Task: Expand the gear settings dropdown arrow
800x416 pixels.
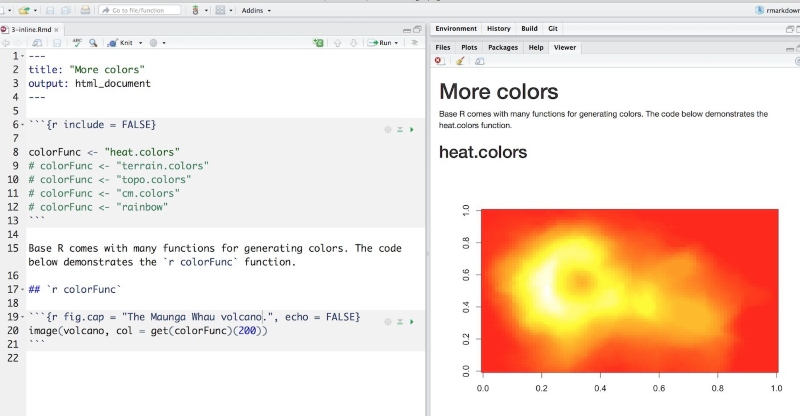Action: (164, 43)
